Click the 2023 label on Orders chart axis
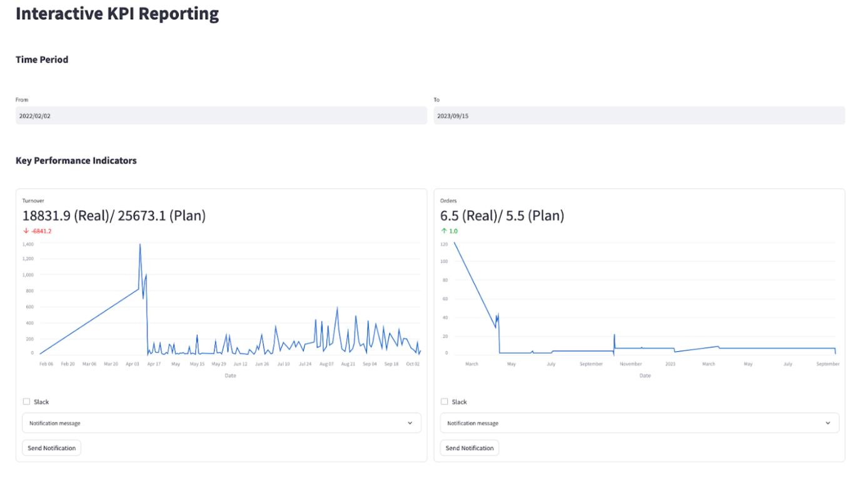This screenshot has height=477, width=868. pyautogui.click(x=670, y=364)
